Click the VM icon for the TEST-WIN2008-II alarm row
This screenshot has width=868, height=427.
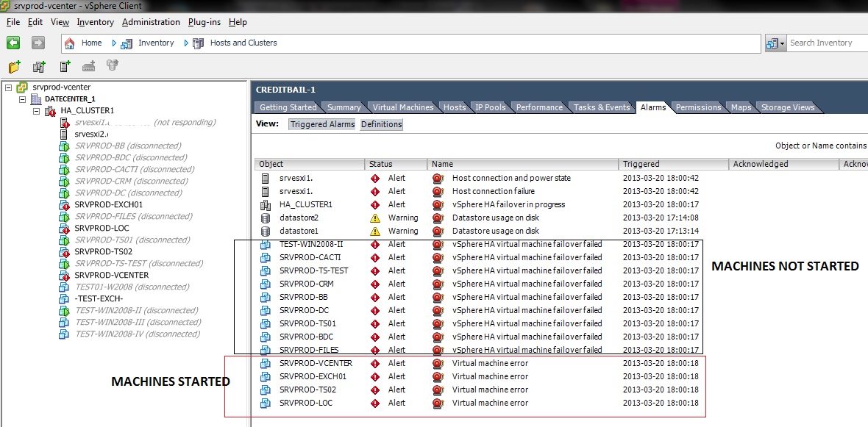coord(265,244)
